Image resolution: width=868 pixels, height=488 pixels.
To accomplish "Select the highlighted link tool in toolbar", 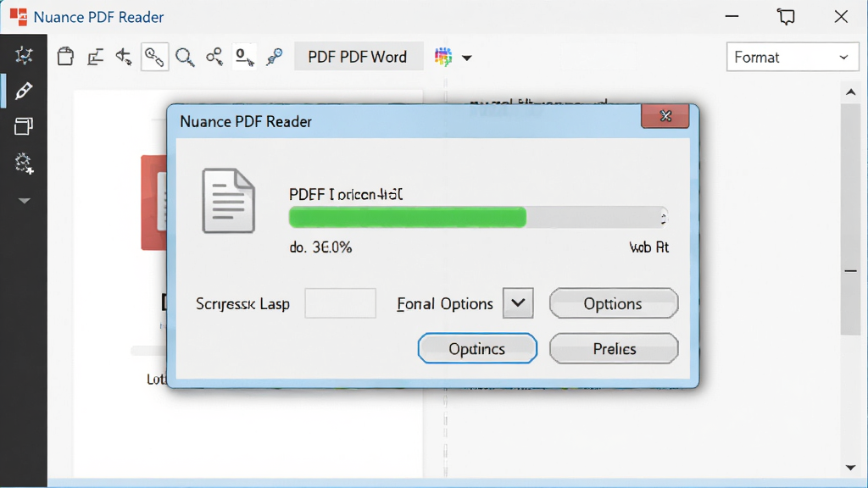I will tap(154, 57).
